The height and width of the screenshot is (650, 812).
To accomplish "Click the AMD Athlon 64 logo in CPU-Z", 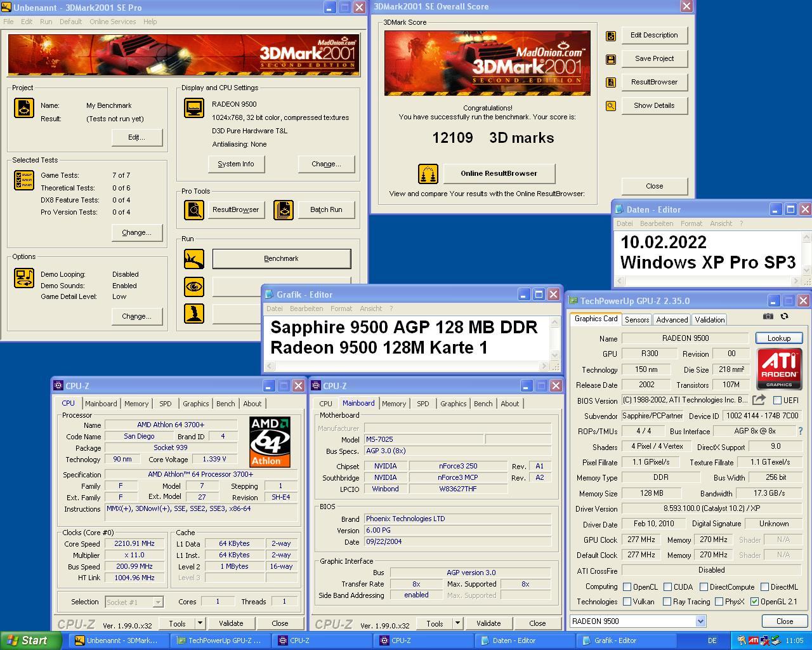I will 270,442.
